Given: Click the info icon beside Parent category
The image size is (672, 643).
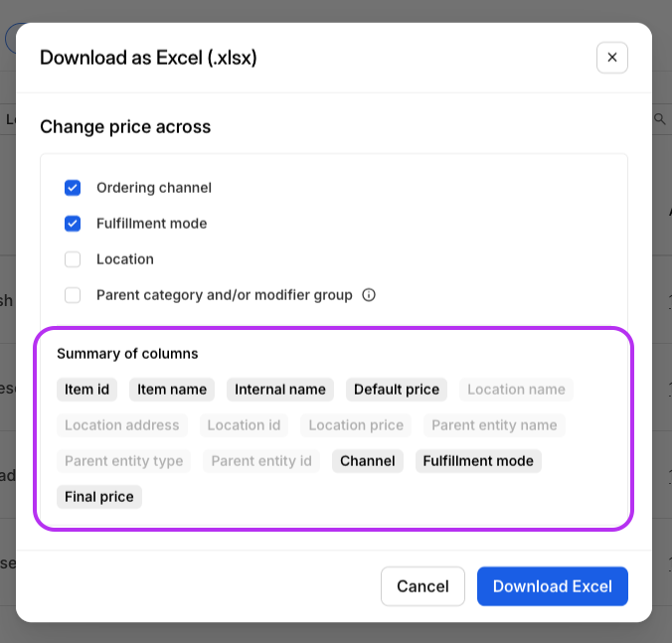Looking at the screenshot, I should tap(369, 295).
